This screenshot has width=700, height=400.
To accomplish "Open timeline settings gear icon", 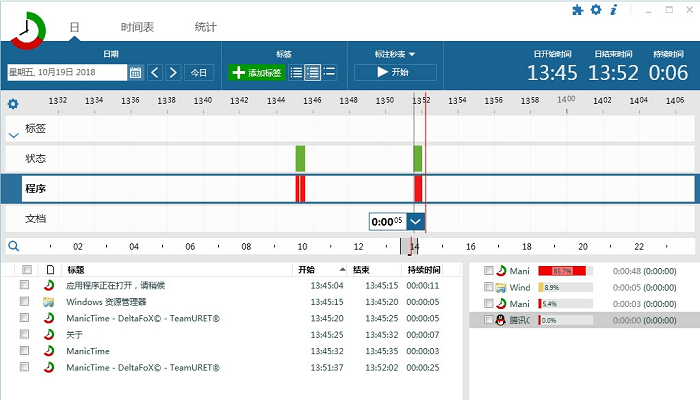I will (13, 104).
